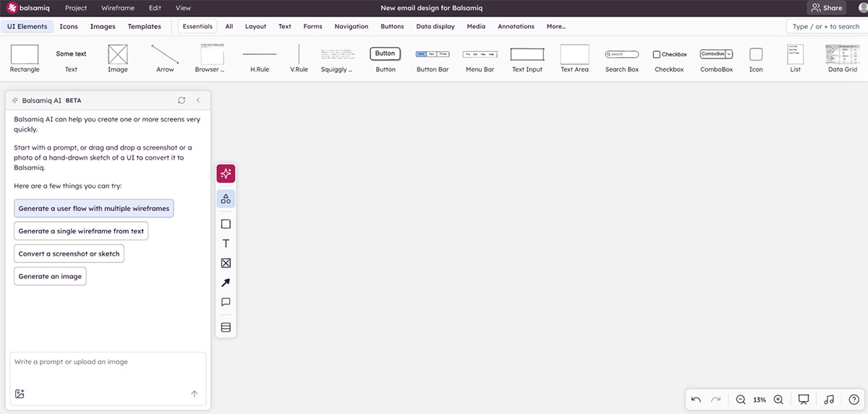Select the text tool in the floating toolbar
Screen dimensions: 868x414
pos(226,243)
